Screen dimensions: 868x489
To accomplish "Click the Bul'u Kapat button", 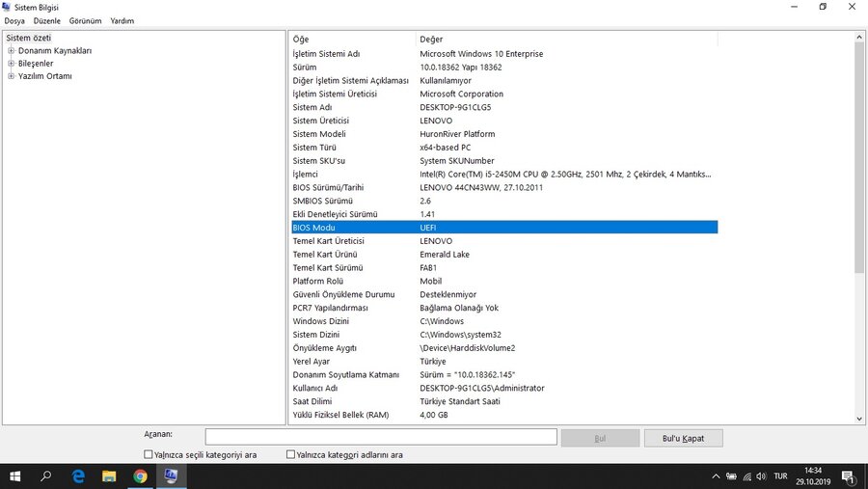I will point(683,438).
